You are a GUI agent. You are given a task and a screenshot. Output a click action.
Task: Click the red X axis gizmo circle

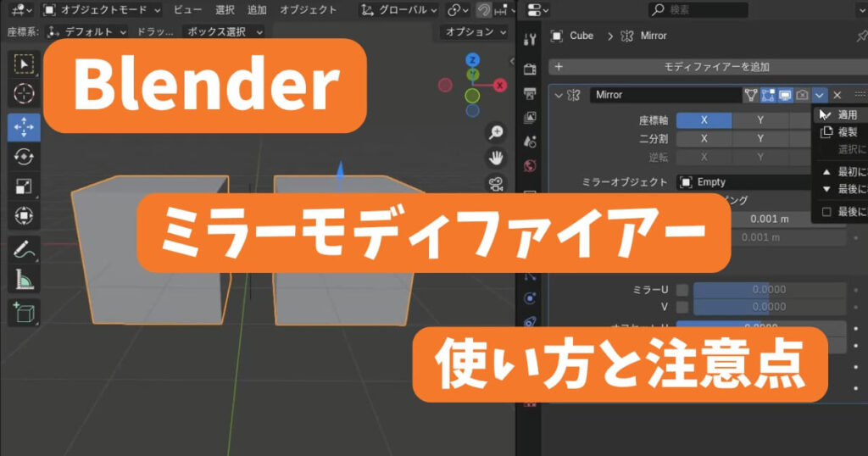pyautogui.click(x=500, y=86)
